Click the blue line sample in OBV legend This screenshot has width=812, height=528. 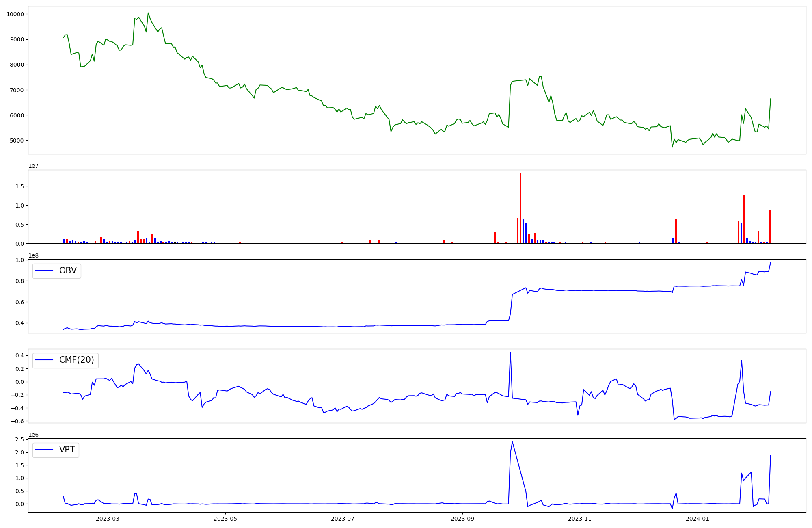coord(45,270)
